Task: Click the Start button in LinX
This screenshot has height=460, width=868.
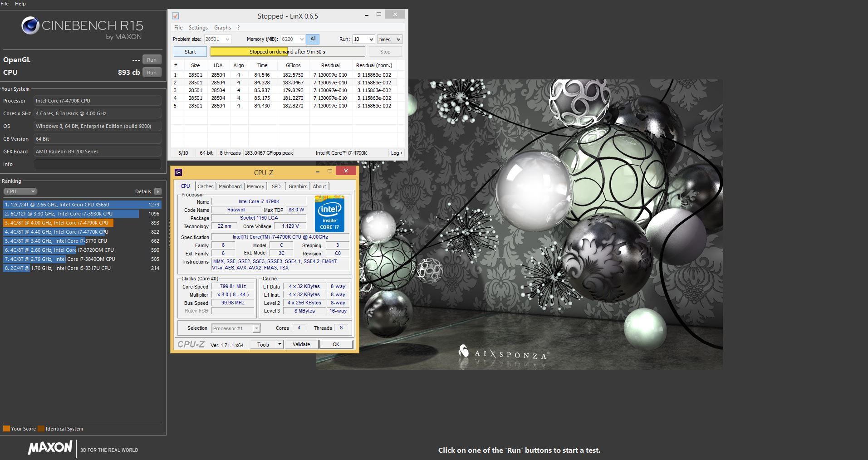Action: coord(190,52)
